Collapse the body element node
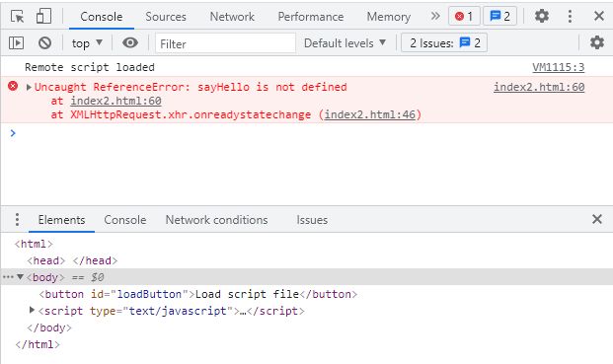 21,277
